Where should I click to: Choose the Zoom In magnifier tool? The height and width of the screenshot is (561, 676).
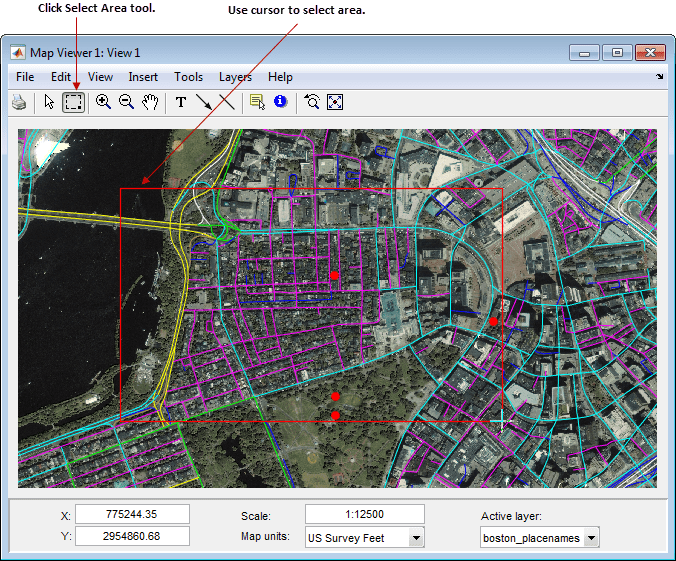[x=103, y=102]
